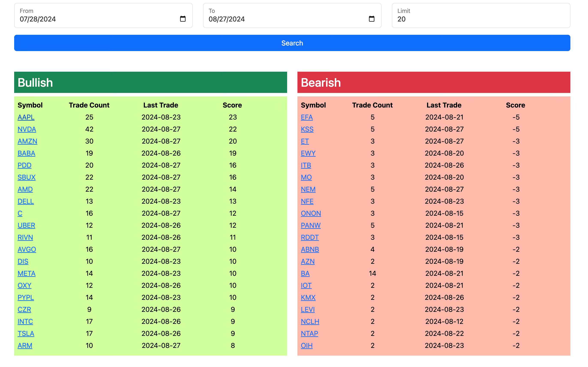Click NVDA's trade count value 42
The width and height of the screenshot is (588, 367).
[89, 129]
